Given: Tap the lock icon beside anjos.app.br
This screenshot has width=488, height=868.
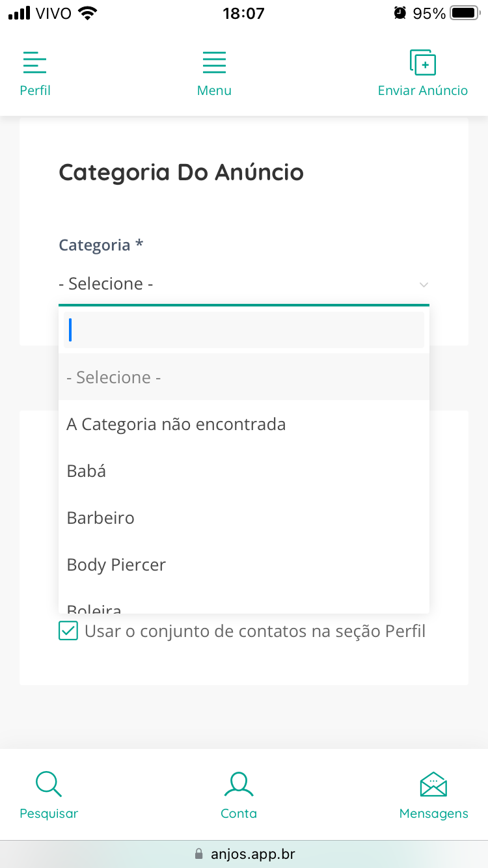Looking at the screenshot, I should pos(199,854).
